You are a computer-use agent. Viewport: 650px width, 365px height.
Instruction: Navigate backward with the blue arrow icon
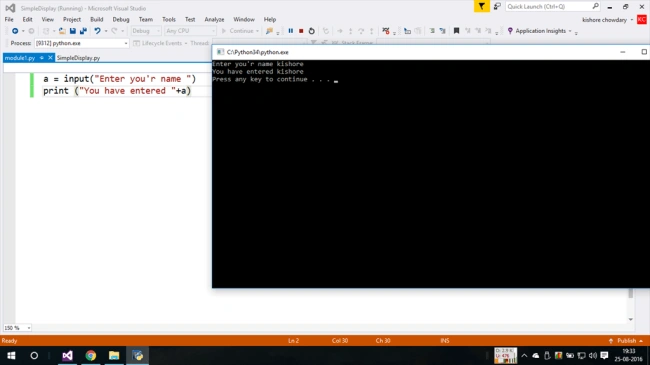pyautogui.click(x=15, y=31)
